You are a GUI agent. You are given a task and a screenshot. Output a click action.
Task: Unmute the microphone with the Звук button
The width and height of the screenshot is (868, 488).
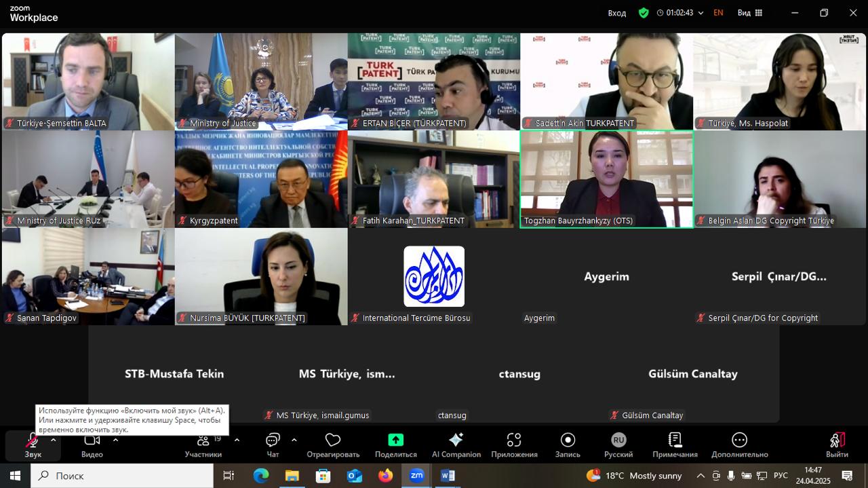(x=32, y=446)
